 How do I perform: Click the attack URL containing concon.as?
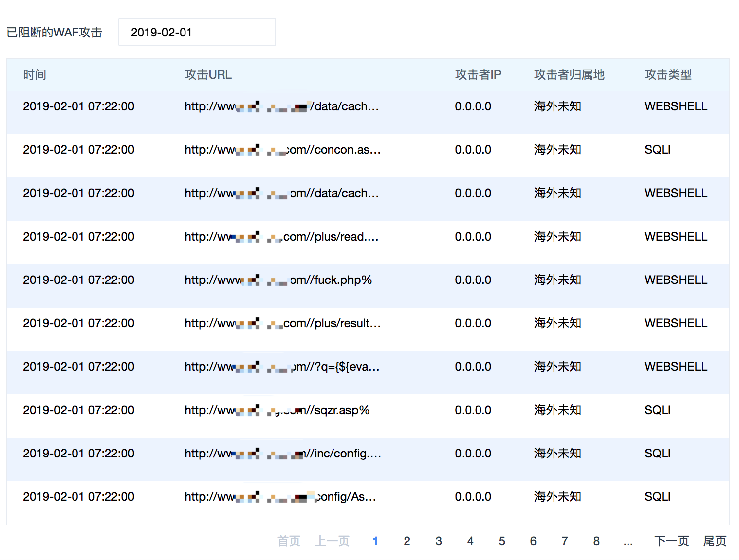pos(282,150)
